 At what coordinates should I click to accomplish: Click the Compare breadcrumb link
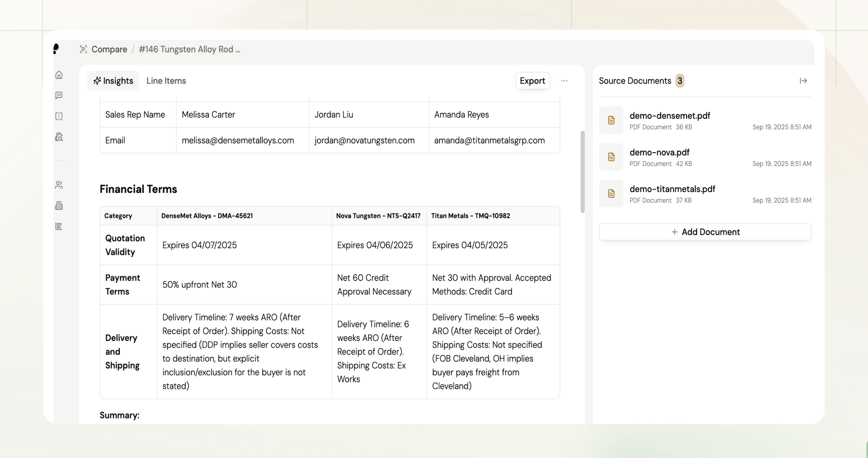109,49
